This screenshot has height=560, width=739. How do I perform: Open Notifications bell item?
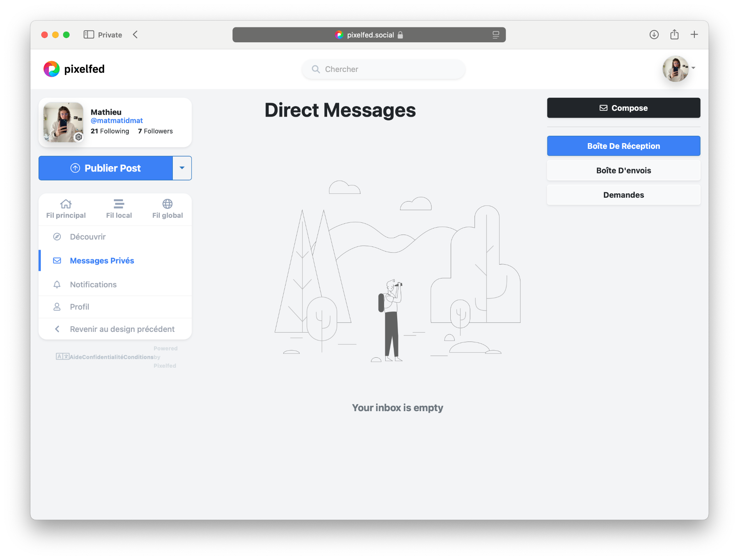pos(93,285)
